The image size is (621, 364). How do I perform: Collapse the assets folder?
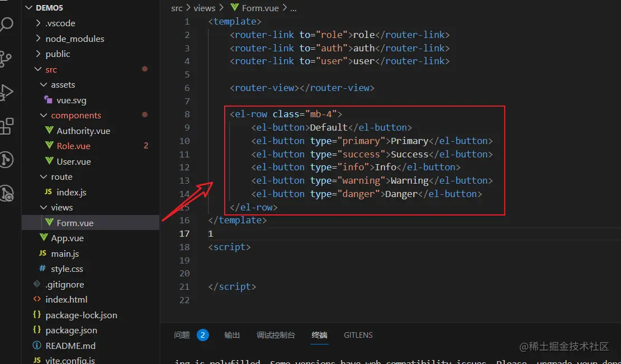click(x=44, y=85)
